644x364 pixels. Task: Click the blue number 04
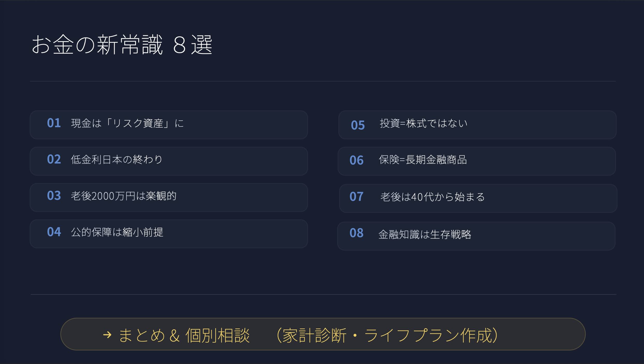click(54, 232)
